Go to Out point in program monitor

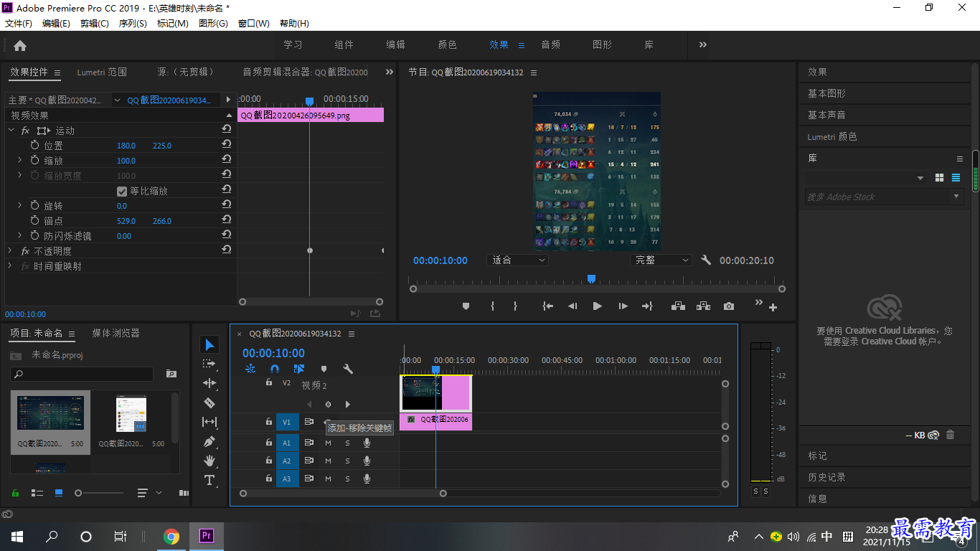(x=647, y=306)
